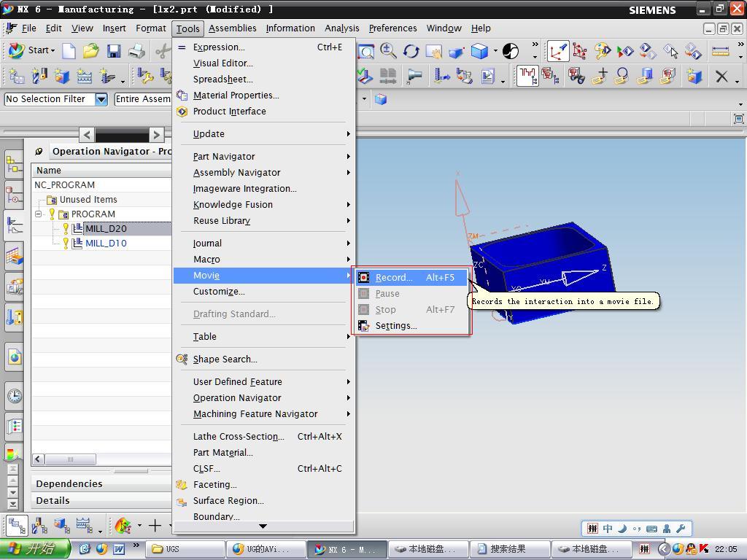Click the Name column header

(x=101, y=170)
